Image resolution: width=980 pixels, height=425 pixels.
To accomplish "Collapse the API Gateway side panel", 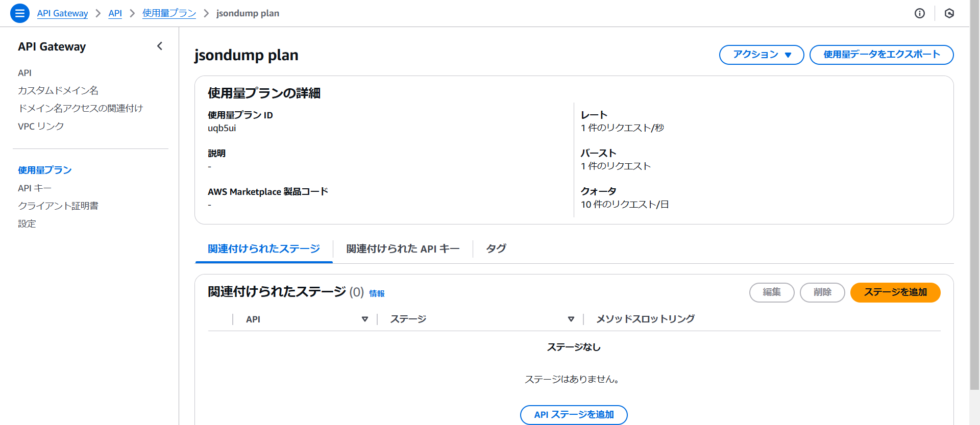I will (160, 46).
